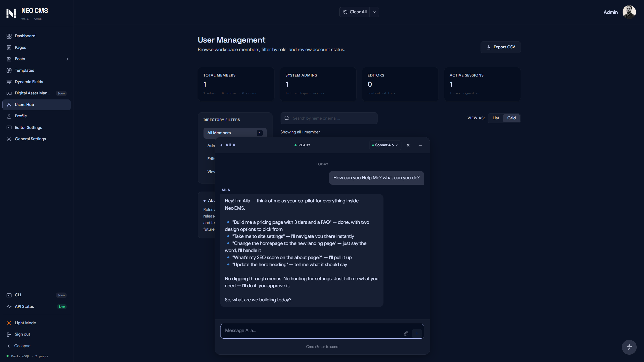Click the Export CSV button
644x362 pixels.
[500, 47]
